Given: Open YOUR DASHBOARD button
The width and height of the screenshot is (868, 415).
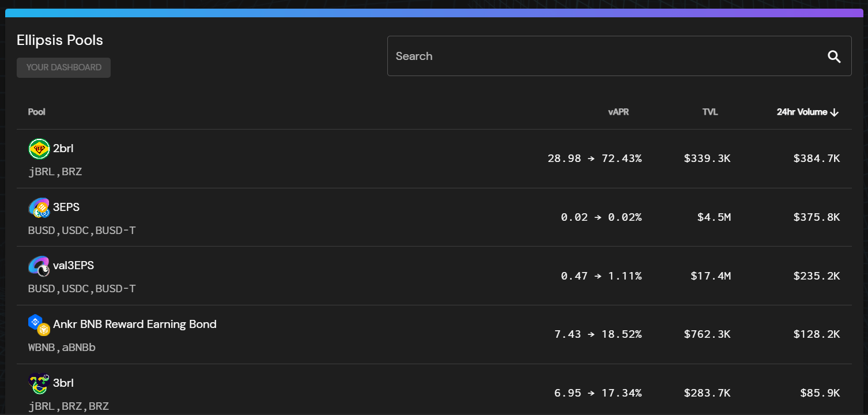Looking at the screenshot, I should pos(63,67).
